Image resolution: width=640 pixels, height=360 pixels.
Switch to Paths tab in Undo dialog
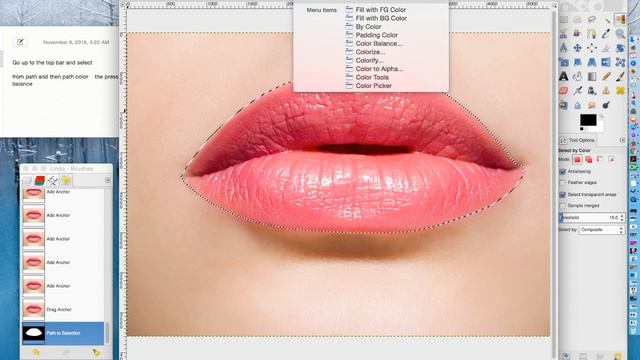53,180
